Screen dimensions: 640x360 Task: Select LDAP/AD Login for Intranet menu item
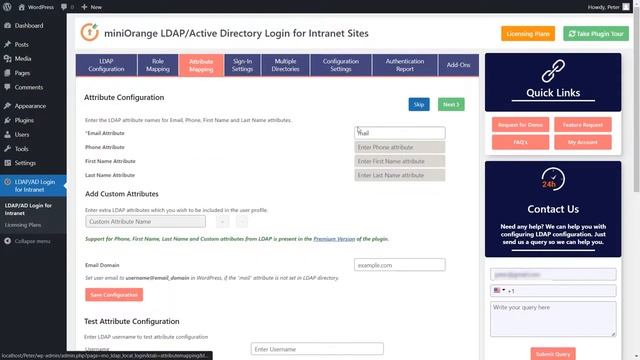pos(33,186)
